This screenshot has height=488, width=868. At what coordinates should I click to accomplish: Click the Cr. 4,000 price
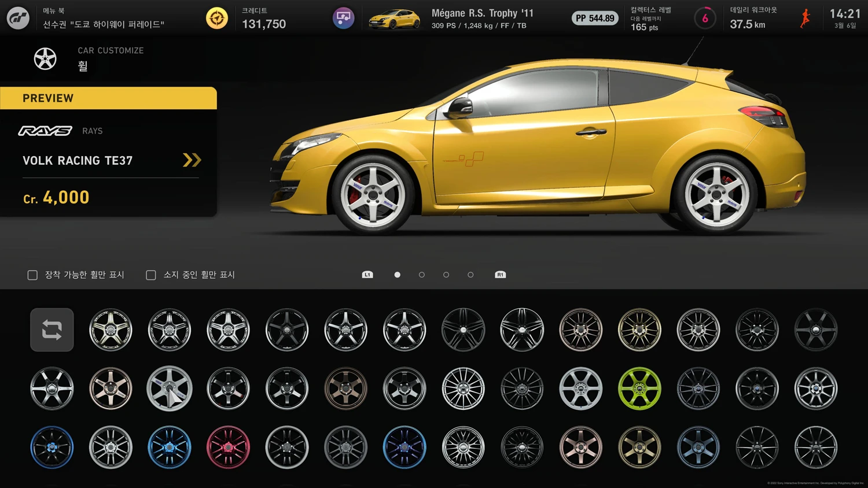click(x=57, y=198)
